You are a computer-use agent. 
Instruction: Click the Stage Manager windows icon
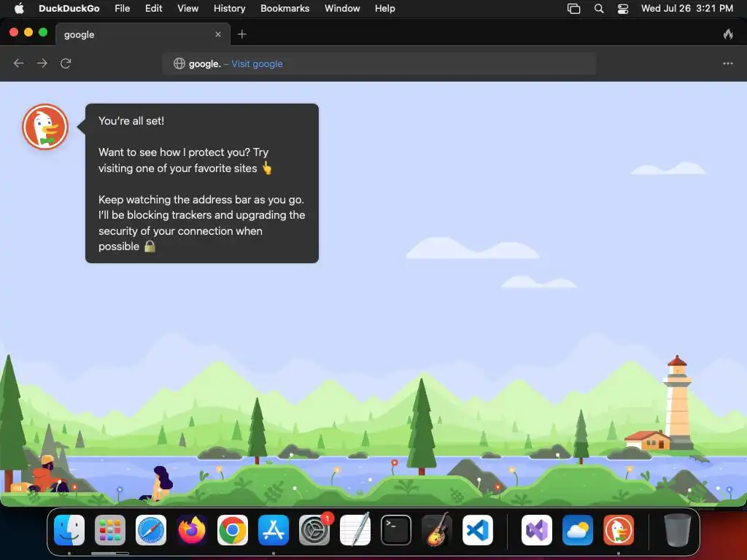573,9
